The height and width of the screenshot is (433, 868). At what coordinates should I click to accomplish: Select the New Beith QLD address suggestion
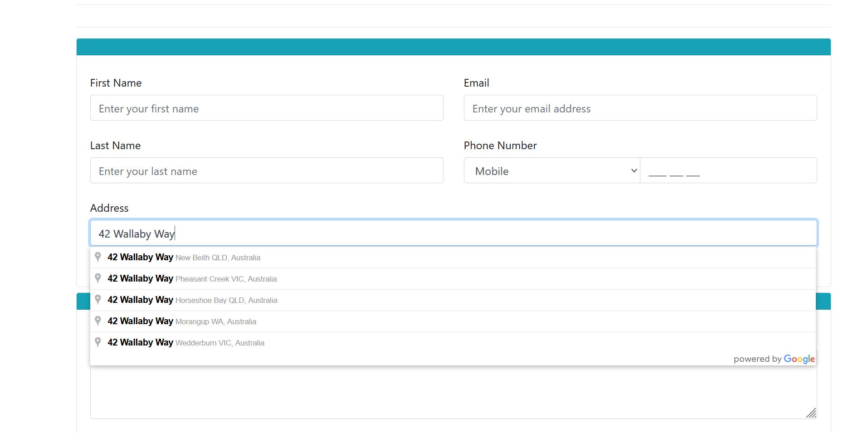[453, 258]
